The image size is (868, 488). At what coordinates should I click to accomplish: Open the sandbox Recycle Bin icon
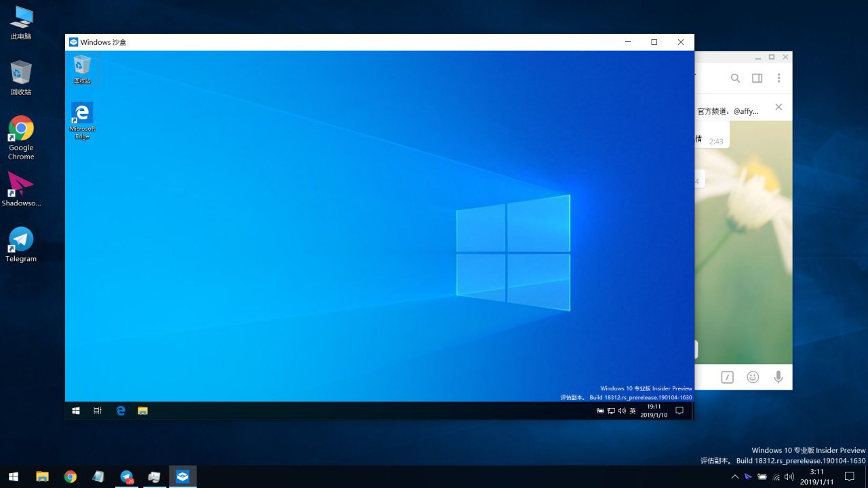click(82, 69)
